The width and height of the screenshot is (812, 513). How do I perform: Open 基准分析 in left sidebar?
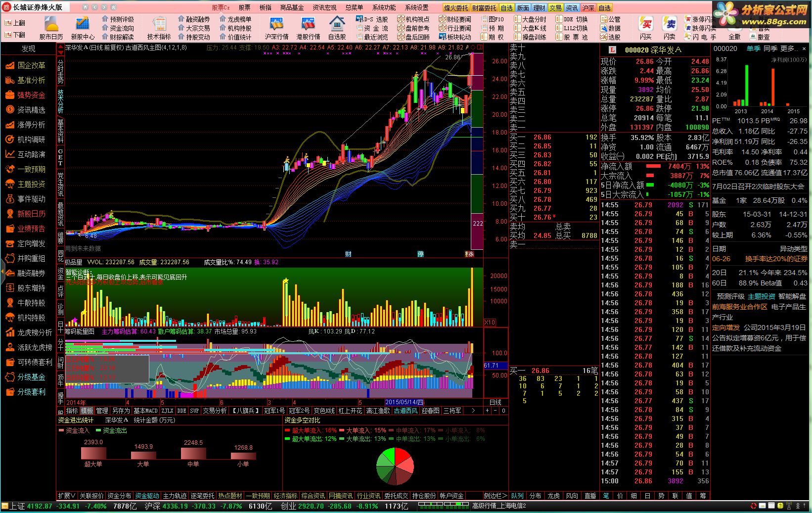coord(26,80)
